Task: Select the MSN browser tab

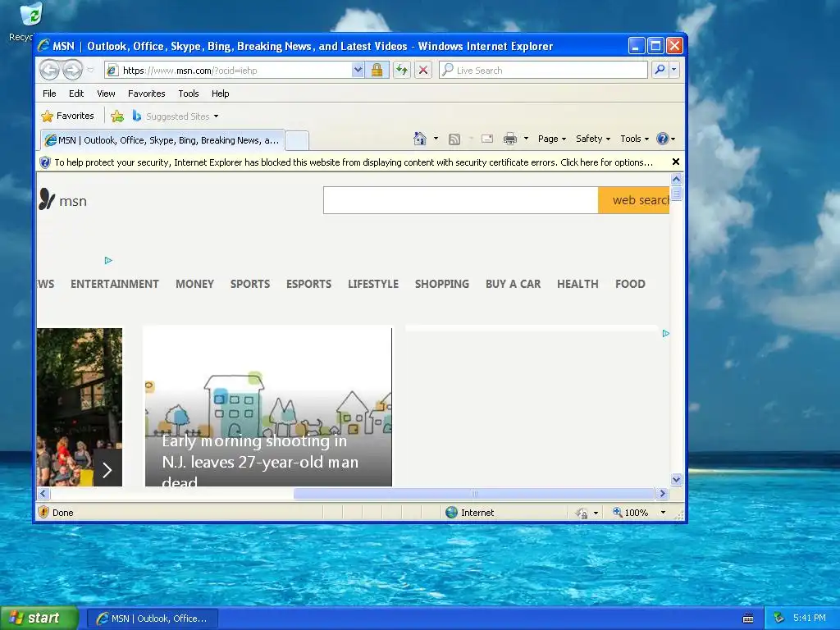Action: click(x=162, y=140)
